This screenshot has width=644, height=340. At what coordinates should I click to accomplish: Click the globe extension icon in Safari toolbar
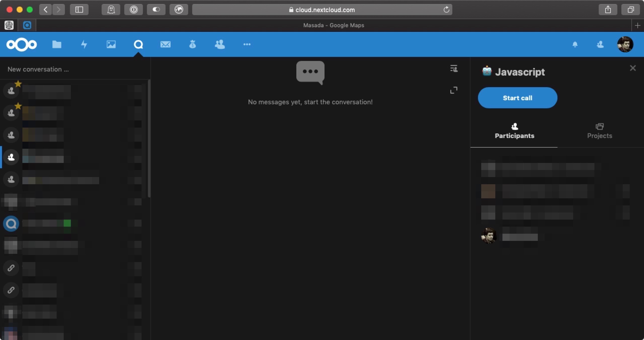(179, 10)
